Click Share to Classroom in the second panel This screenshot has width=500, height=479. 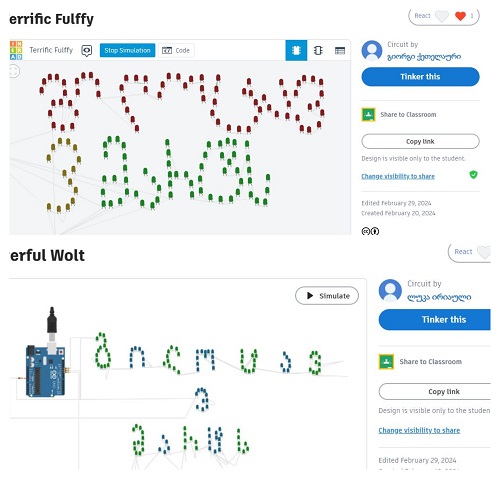point(430,362)
